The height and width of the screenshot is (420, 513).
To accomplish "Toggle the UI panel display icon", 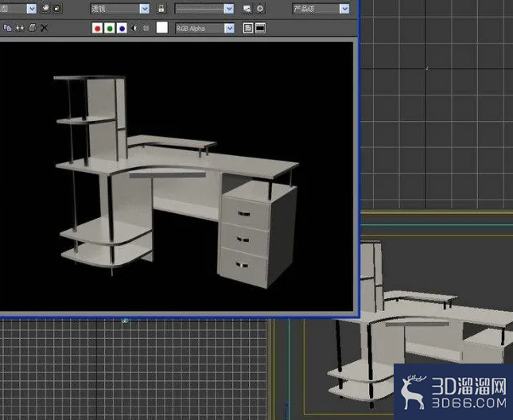I will coord(260,28).
